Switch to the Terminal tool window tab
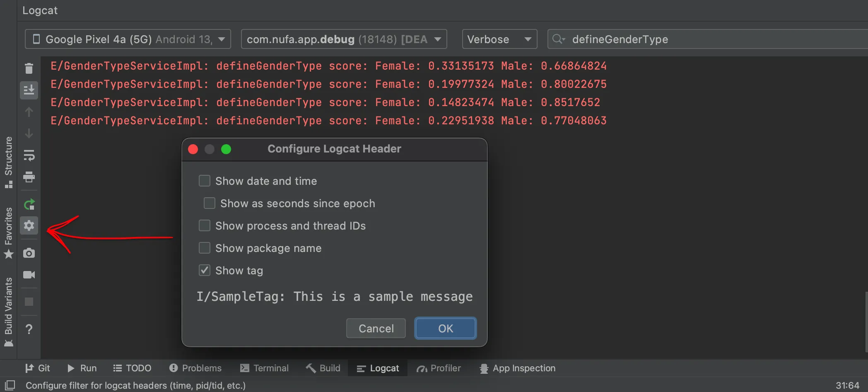 pyautogui.click(x=264, y=368)
